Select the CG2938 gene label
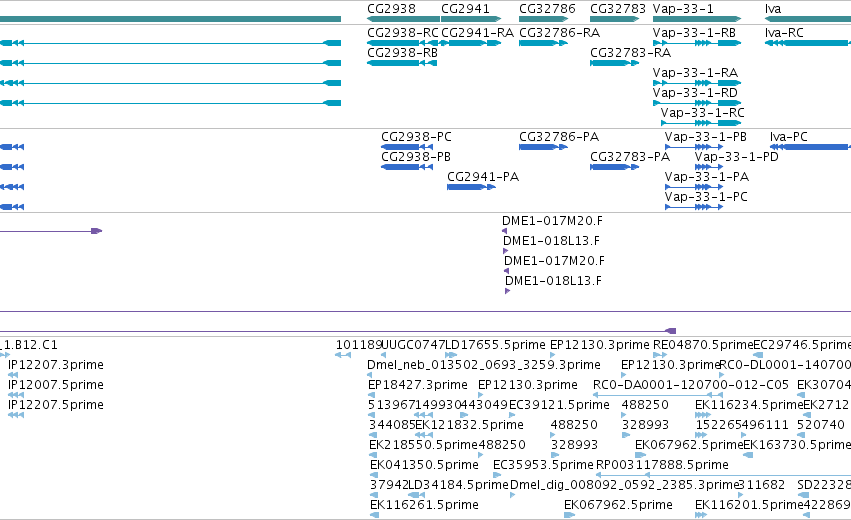851x520 pixels. (x=391, y=9)
